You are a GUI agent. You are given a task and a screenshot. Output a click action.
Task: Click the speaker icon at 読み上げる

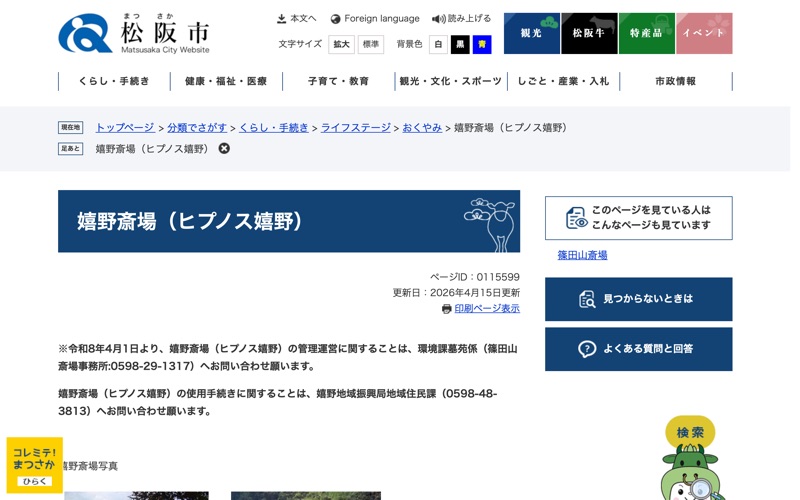point(438,19)
